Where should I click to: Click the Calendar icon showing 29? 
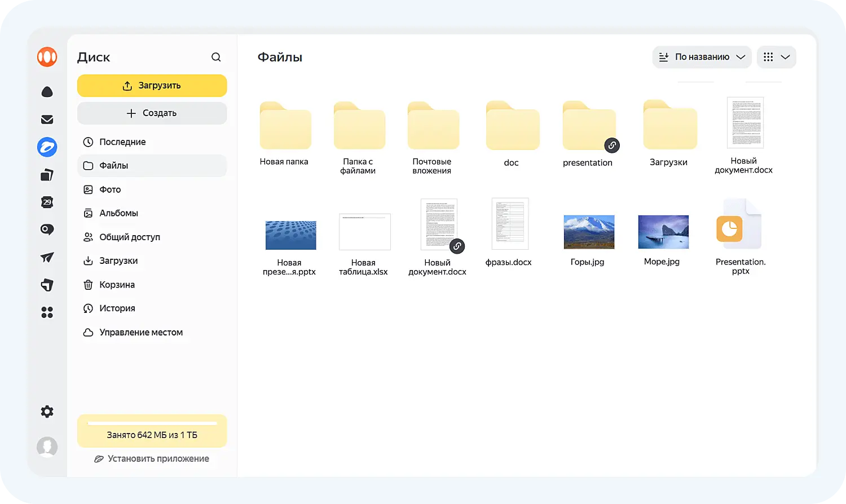[x=47, y=202]
